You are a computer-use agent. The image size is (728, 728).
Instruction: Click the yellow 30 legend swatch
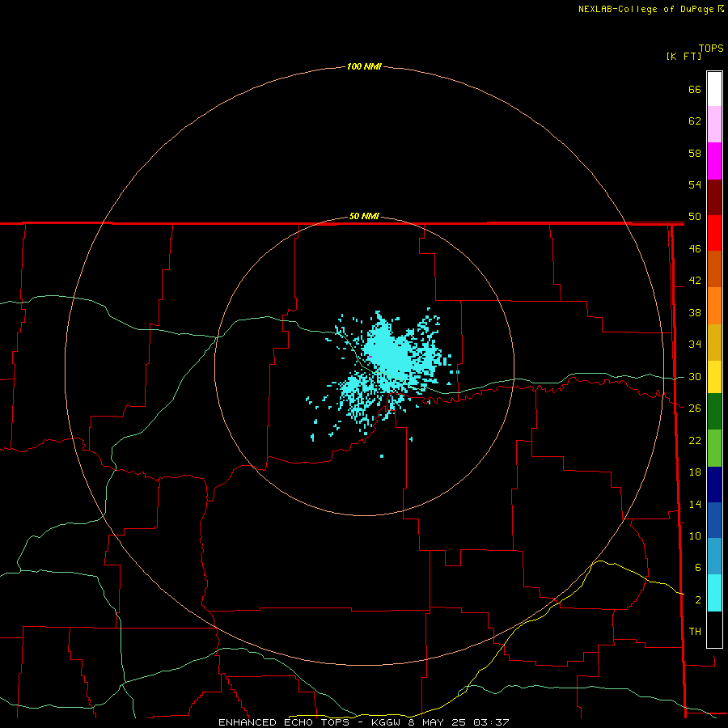click(x=714, y=377)
